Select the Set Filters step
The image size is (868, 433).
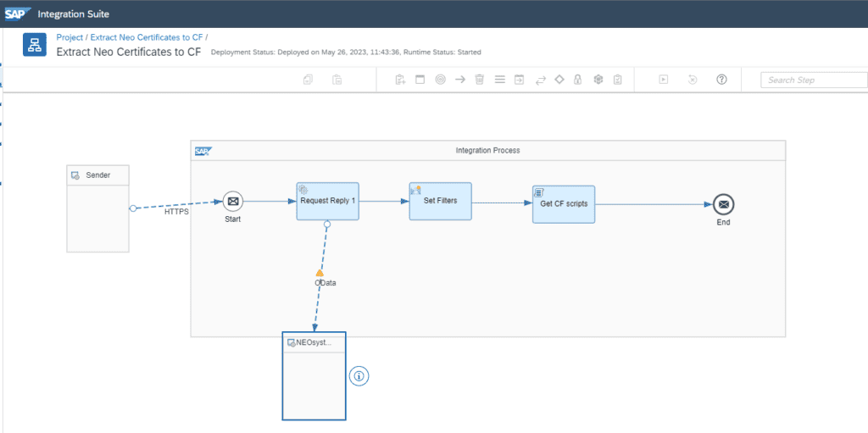pyautogui.click(x=441, y=201)
